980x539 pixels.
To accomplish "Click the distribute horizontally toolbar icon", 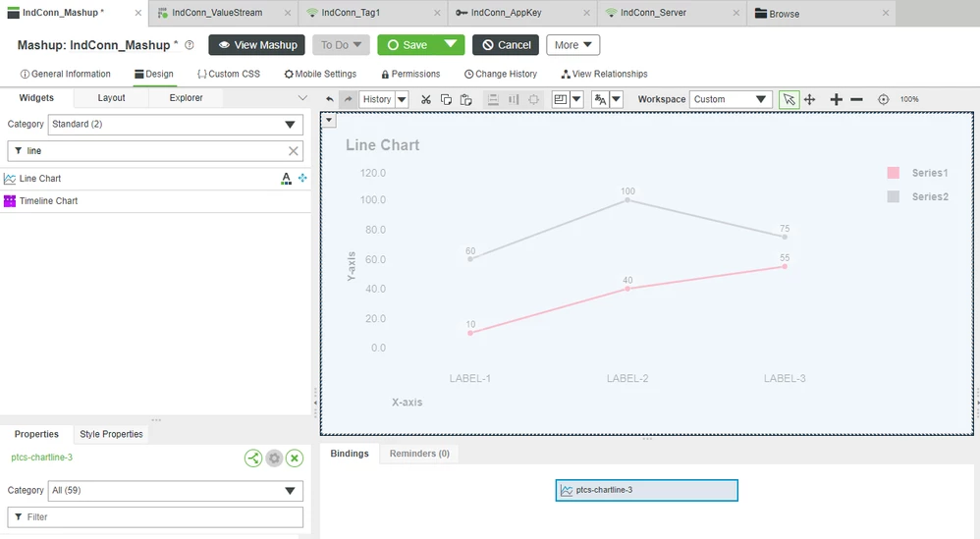I will [x=514, y=99].
